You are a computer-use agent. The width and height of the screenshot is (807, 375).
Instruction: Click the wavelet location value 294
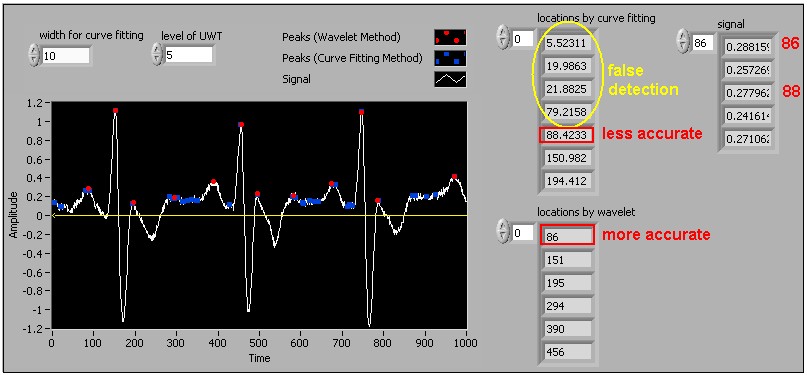coord(567,306)
